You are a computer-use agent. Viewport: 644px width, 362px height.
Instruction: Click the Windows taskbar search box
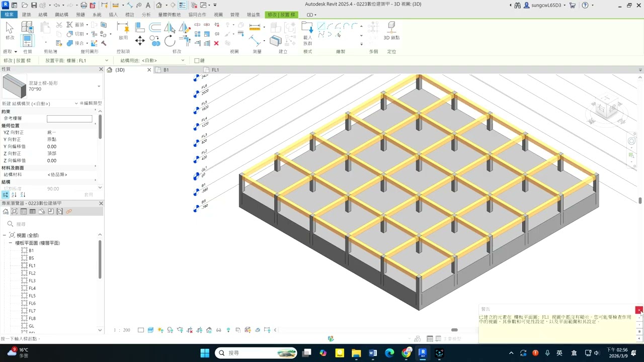click(257, 353)
